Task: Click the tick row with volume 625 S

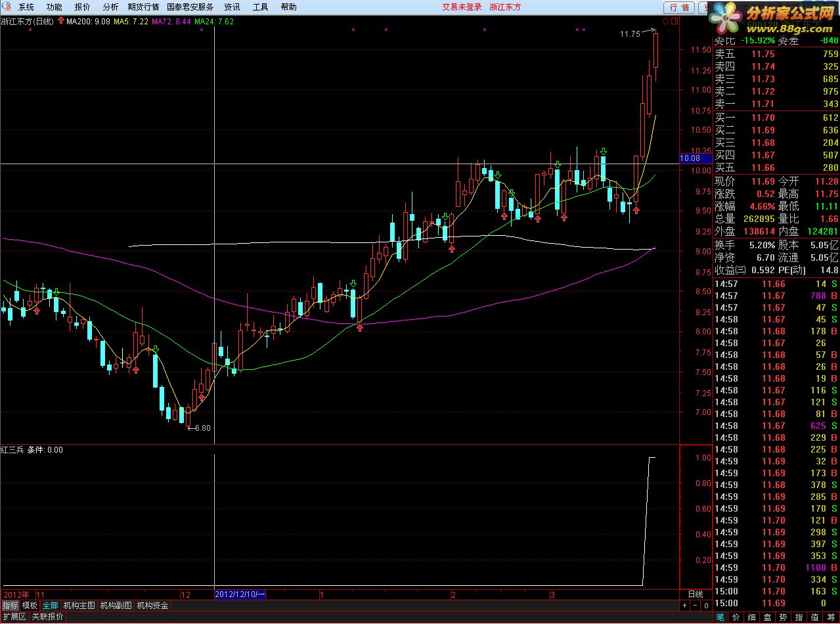Action: coord(776,426)
